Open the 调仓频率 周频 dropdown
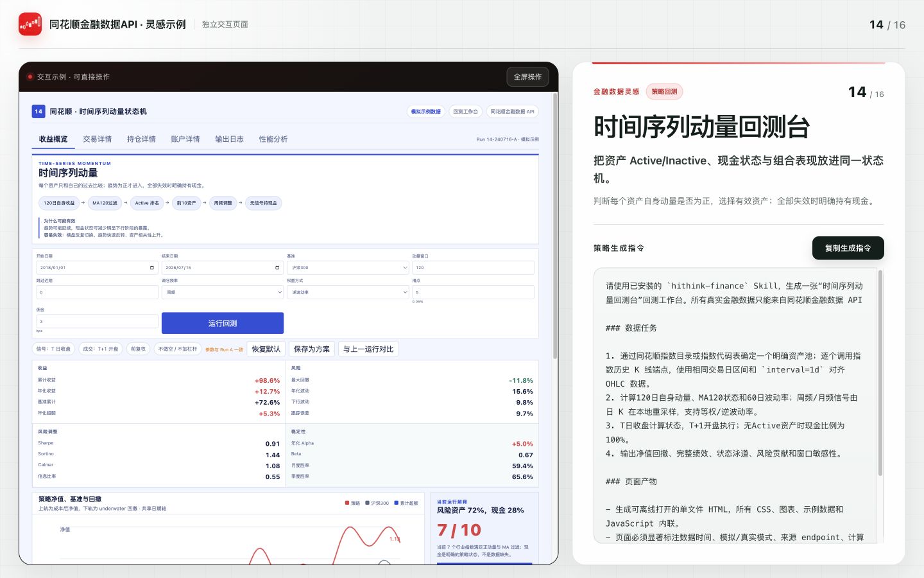 click(x=223, y=292)
